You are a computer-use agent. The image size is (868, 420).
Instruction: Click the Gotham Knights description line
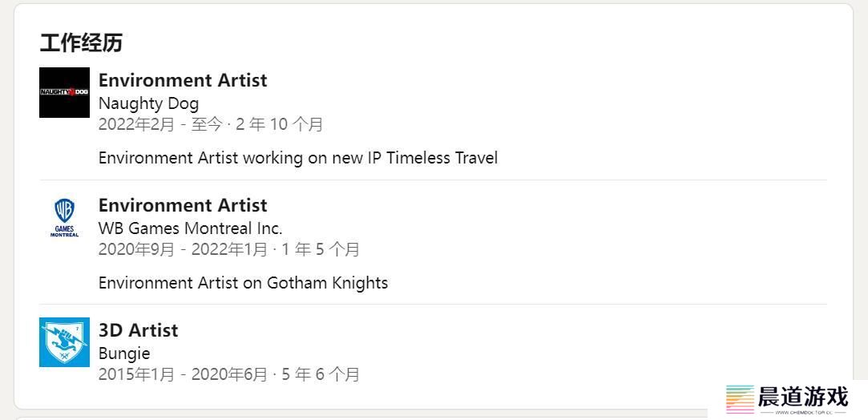[243, 283]
